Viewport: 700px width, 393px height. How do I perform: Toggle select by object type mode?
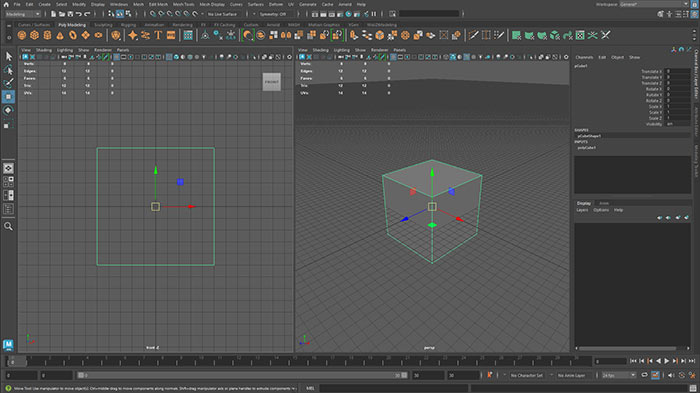(120, 14)
